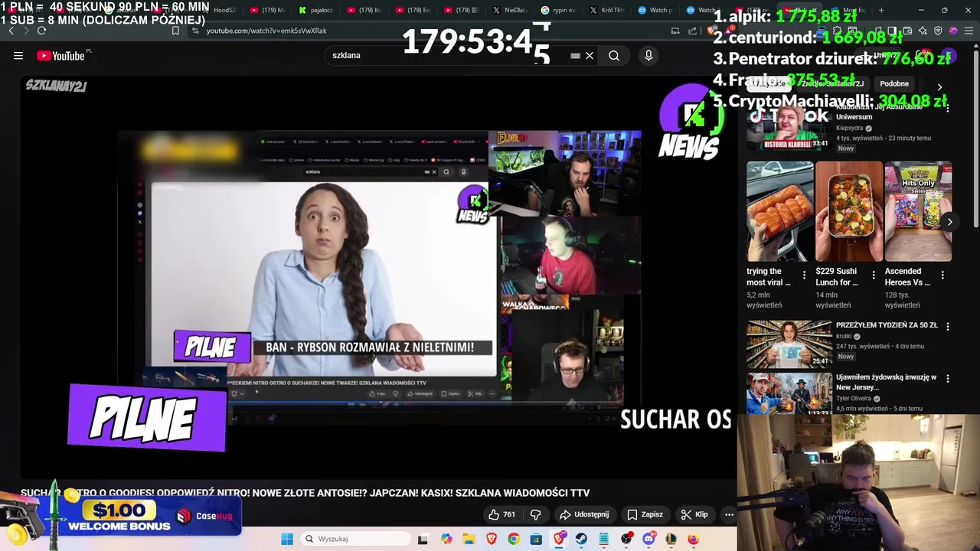
Task: Open the Klepsydra video thumbnail with 33:41 duration
Action: coord(789,126)
